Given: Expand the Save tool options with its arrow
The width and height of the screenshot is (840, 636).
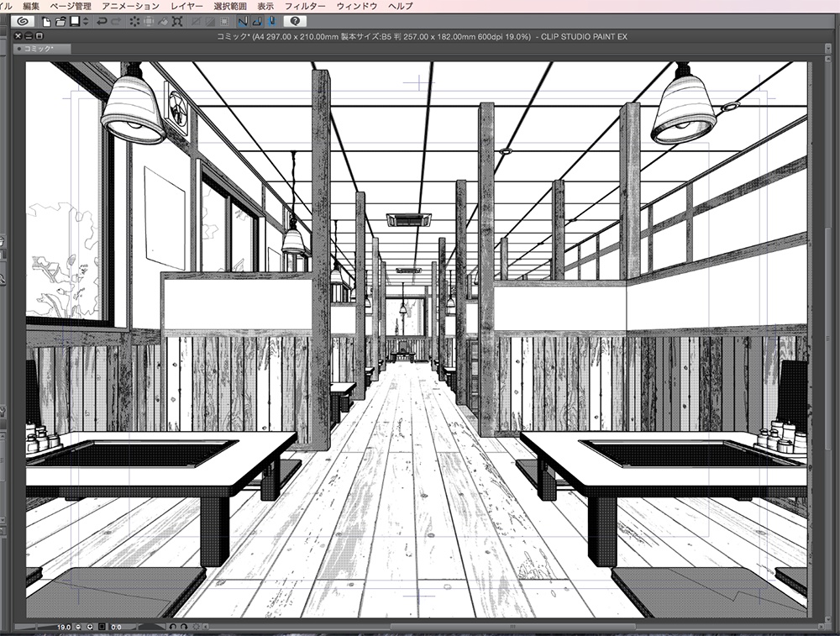Looking at the screenshot, I should coord(85,21).
